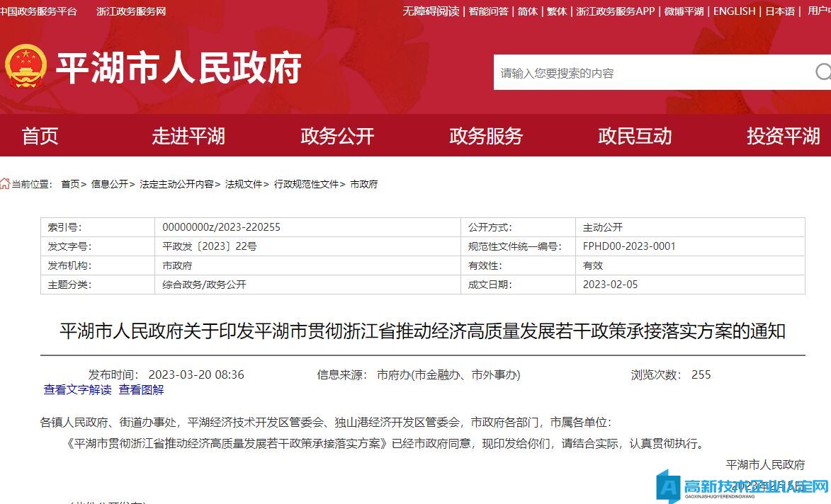Viewport: 831px width, 504px height.
Task: Open the 政务服务 menu
Action: tap(486, 136)
